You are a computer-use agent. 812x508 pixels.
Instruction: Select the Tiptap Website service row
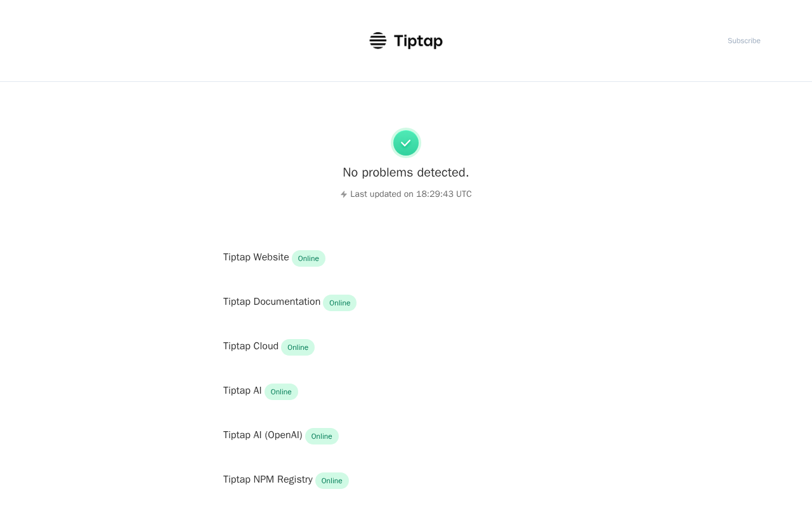point(256,257)
